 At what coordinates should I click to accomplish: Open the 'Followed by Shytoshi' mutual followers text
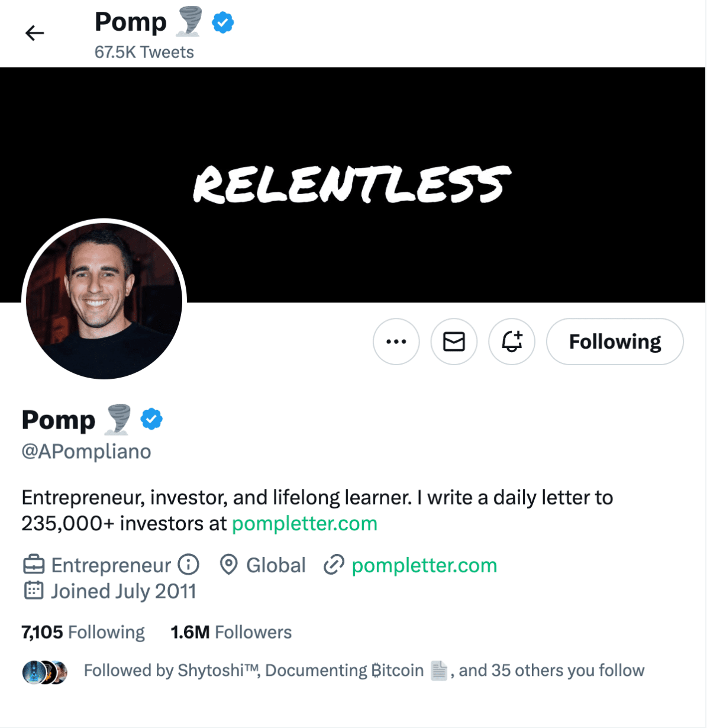(x=364, y=671)
